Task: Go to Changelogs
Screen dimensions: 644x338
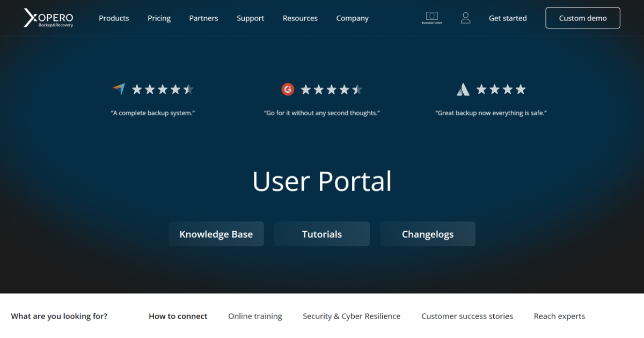Action: (x=428, y=234)
